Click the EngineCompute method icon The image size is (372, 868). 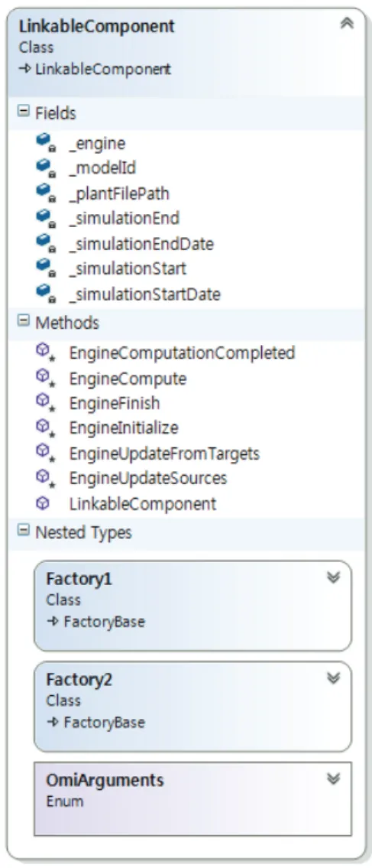pyautogui.click(x=45, y=379)
